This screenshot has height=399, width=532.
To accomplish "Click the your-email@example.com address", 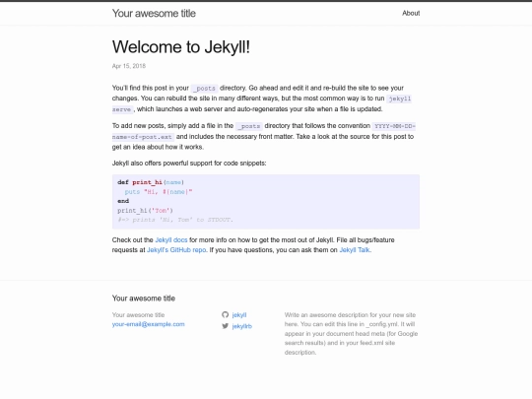I will 148,324.
